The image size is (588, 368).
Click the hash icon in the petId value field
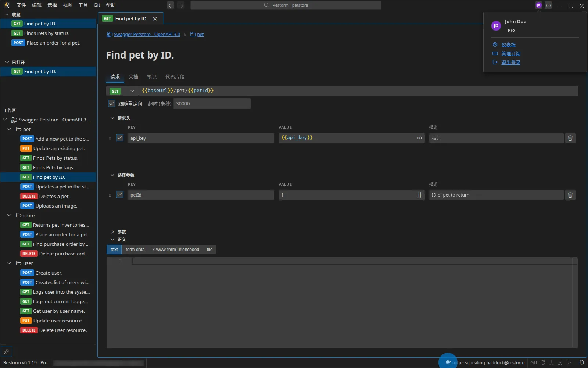(419, 195)
